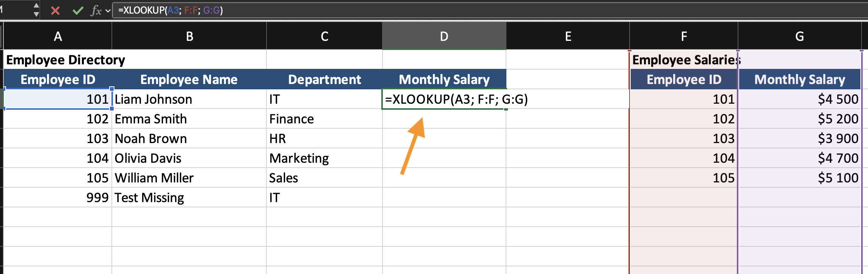Select column F header
The height and width of the screenshot is (274, 868).
[x=684, y=36]
